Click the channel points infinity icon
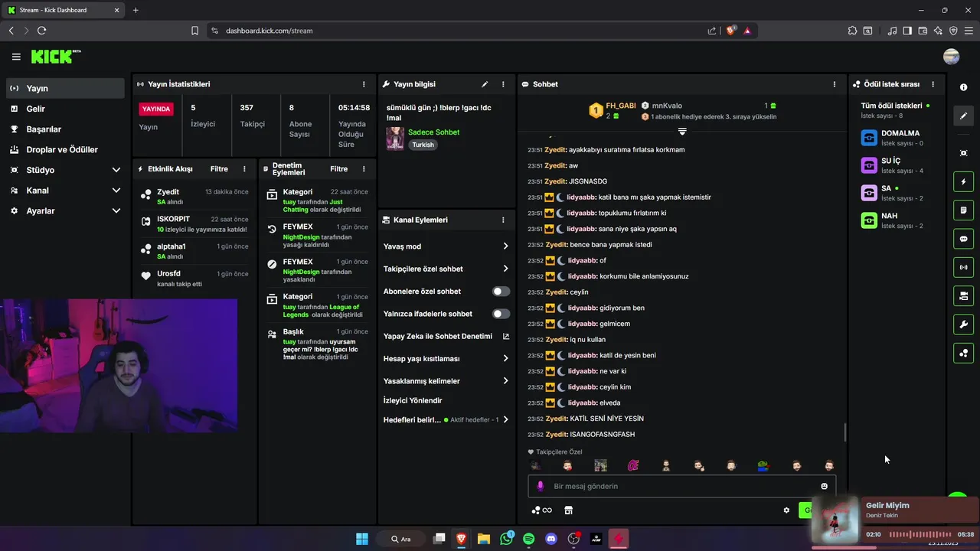Screen dimensions: 980x551 tap(541, 510)
